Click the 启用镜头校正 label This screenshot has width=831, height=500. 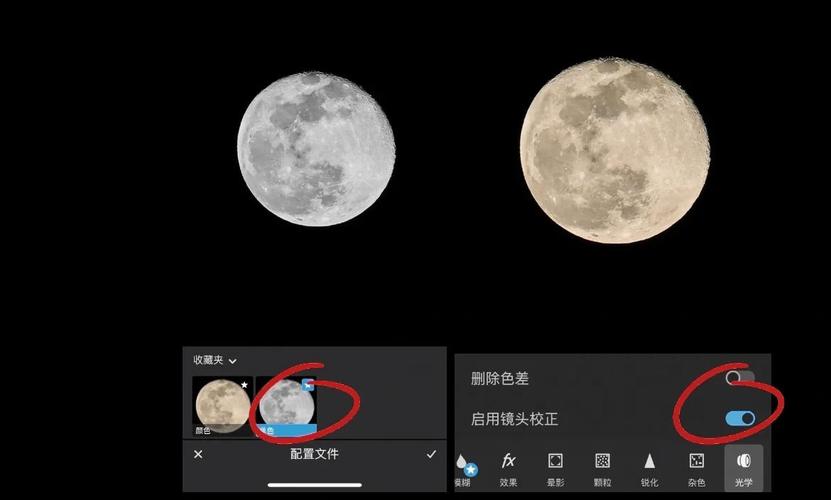click(x=515, y=419)
